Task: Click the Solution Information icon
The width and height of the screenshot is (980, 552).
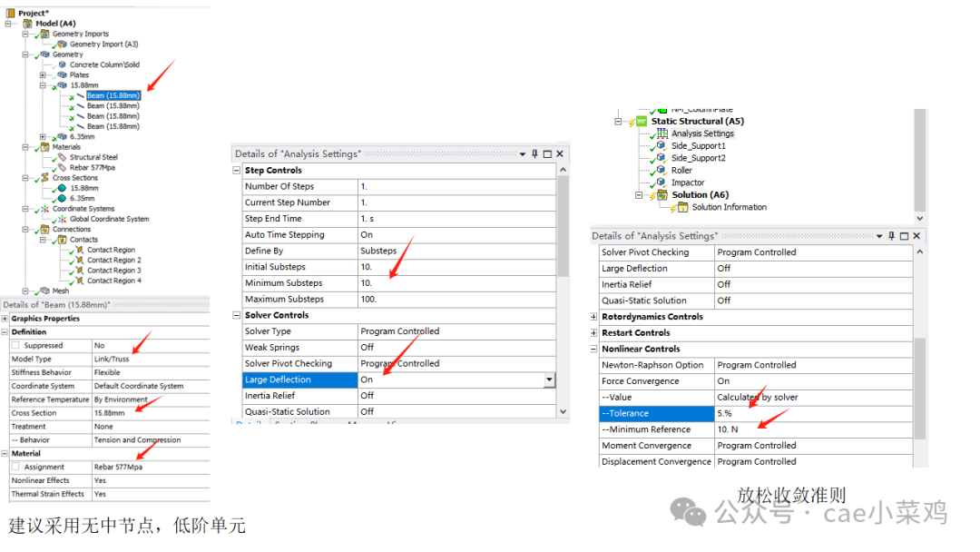Action: (682, 207)
